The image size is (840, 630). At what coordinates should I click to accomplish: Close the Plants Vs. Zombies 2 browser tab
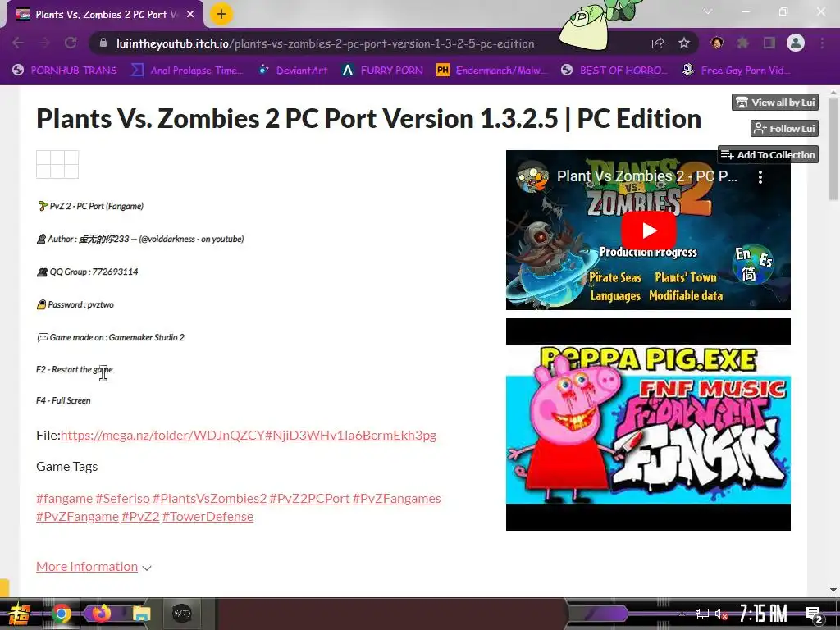point(190,15)
